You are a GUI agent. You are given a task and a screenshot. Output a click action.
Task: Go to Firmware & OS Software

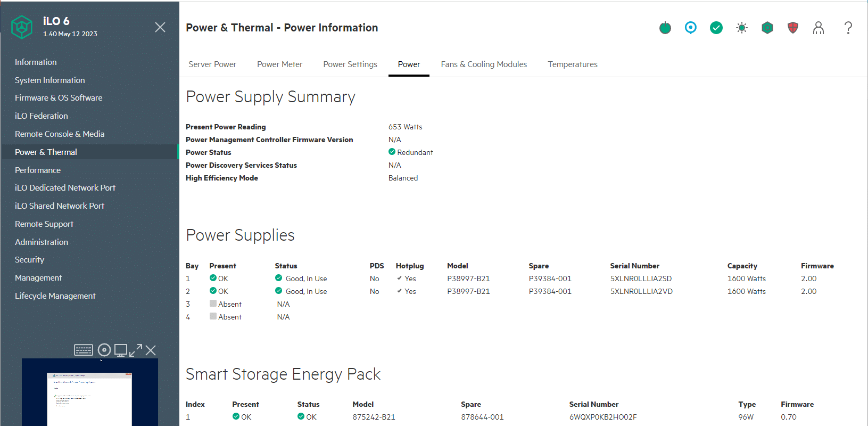pos(59,98)
